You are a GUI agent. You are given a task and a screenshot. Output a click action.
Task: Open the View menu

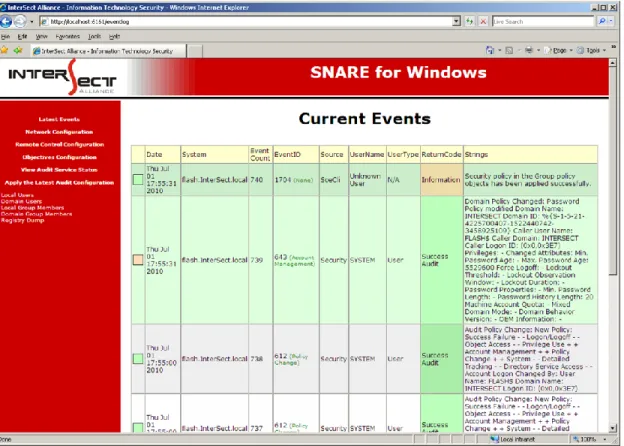(x=41, y=36)
